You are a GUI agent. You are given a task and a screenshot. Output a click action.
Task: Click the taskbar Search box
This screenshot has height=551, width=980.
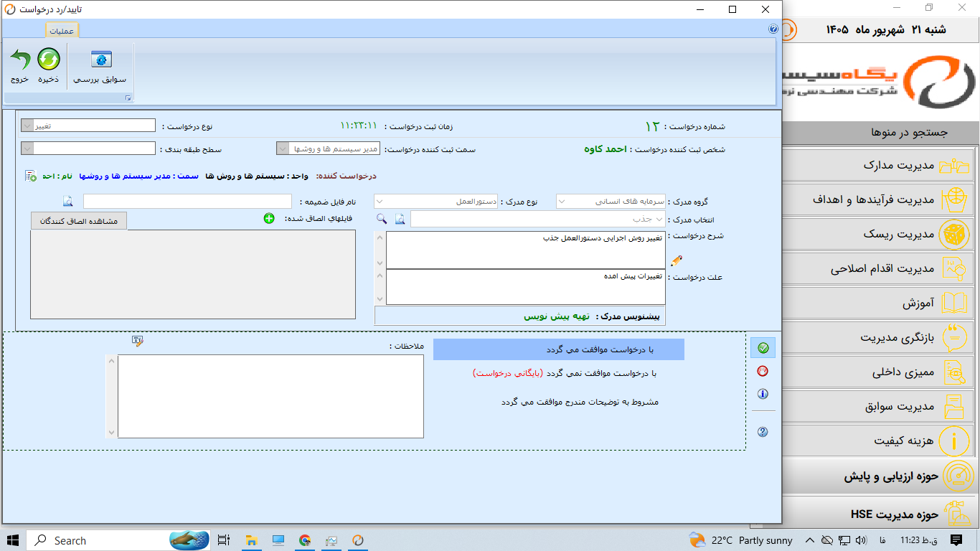click(x=119, y=540)
